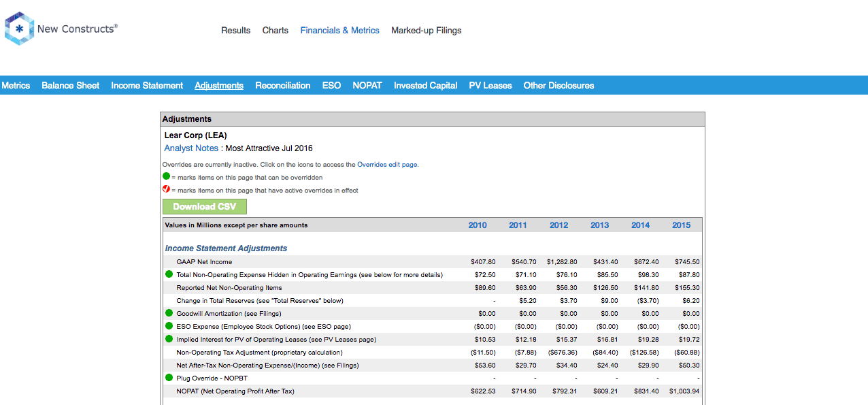Screen dimensions: 868x405
Task: Open the NOPAT menu item
Action: 367,85
